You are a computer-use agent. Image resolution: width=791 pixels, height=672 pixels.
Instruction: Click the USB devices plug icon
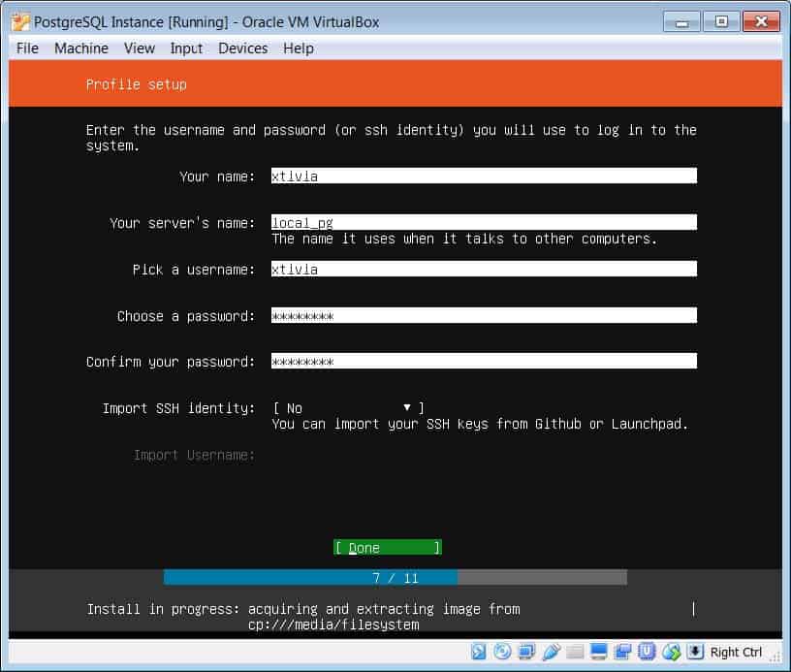551,652
